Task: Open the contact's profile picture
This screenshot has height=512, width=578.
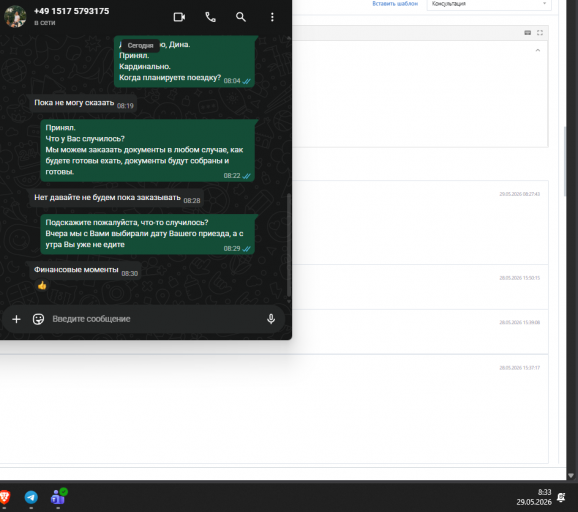Action: 15,17
